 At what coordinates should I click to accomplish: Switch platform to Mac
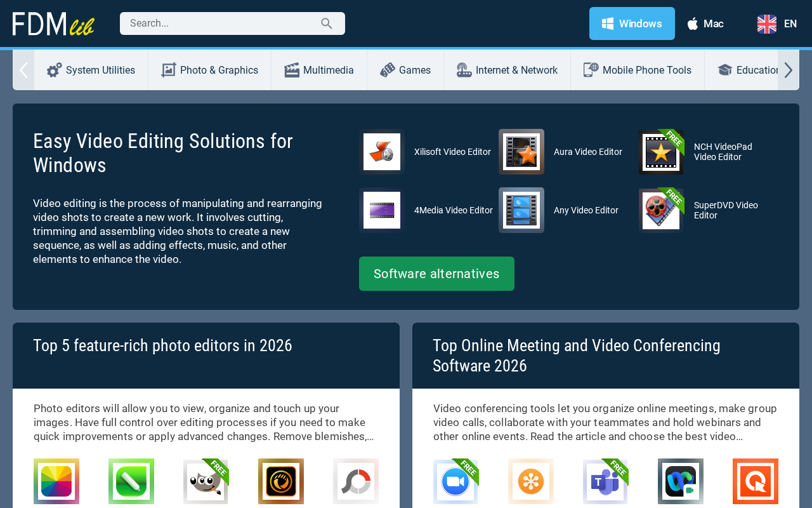[x=705, y=23]
